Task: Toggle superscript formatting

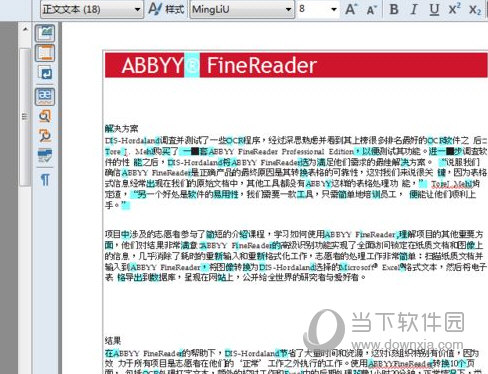Action: coord(454,9)
